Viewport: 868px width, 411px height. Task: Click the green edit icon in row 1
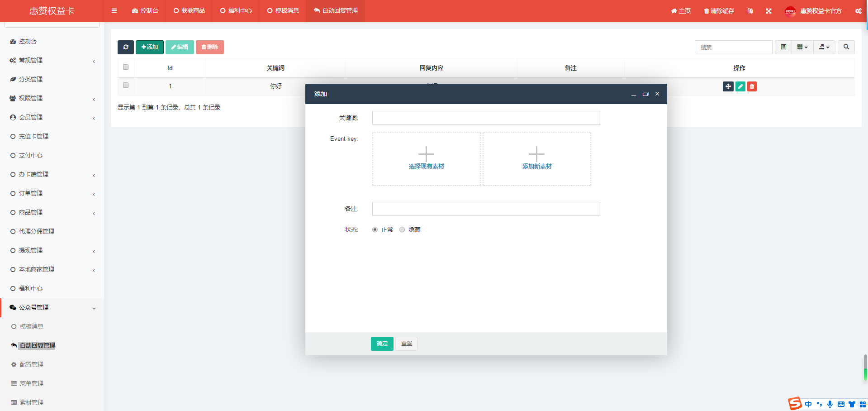click(740, 86)
